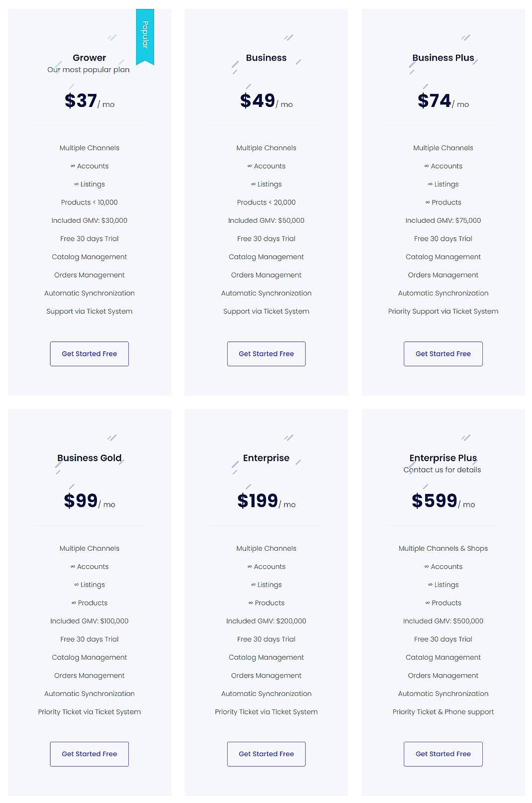Click Contact us for details under Enterprise Plus
The width and height of the screenshot is (532, 803).
(x=443, y=470)
